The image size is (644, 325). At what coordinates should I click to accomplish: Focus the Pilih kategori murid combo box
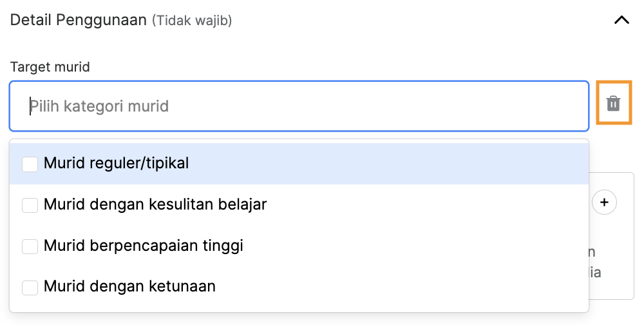(x=299, y=106)
